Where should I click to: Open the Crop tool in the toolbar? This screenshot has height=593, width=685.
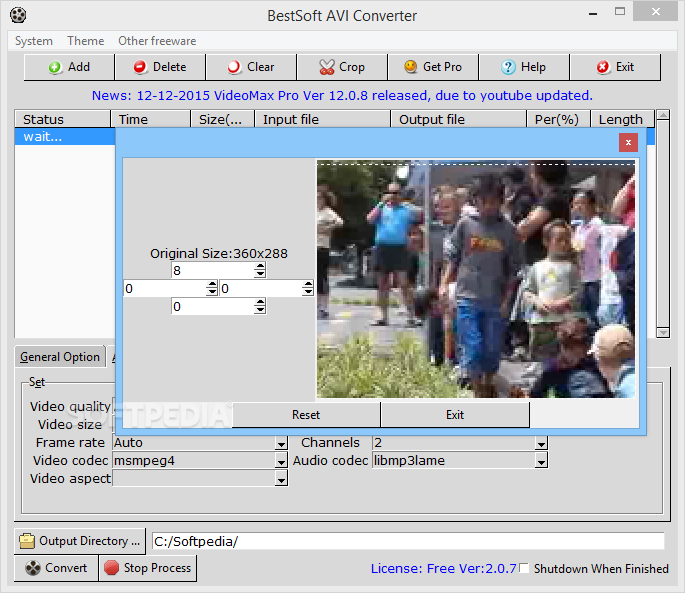[x=342, y=67]
